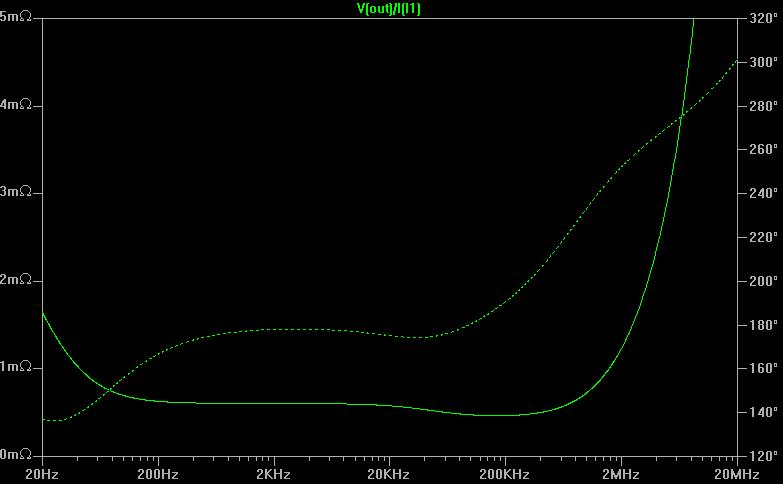Click the 220° phase axis label
The width and height of the screenshot is (783, 484).
764,237
